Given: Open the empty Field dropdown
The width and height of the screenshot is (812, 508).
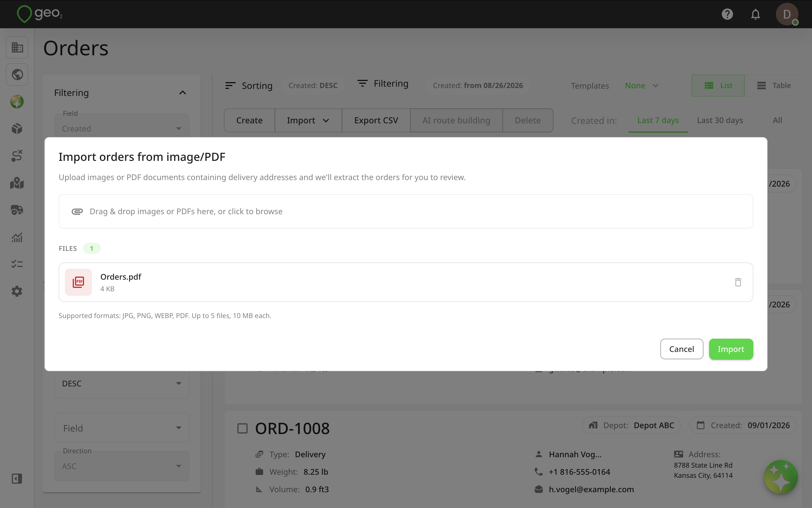Looking at the screenshot, I should pyautogui.click(x=122, y=428).
